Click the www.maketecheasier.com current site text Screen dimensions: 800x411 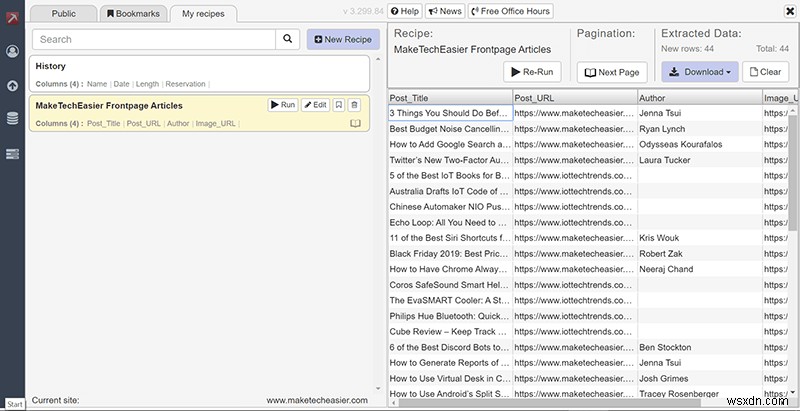(x=317, y=400)
